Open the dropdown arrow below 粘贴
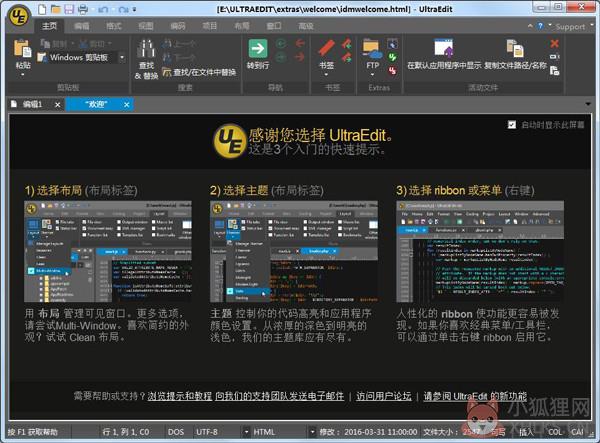The image size is (600, 443). tap(23, 75)
